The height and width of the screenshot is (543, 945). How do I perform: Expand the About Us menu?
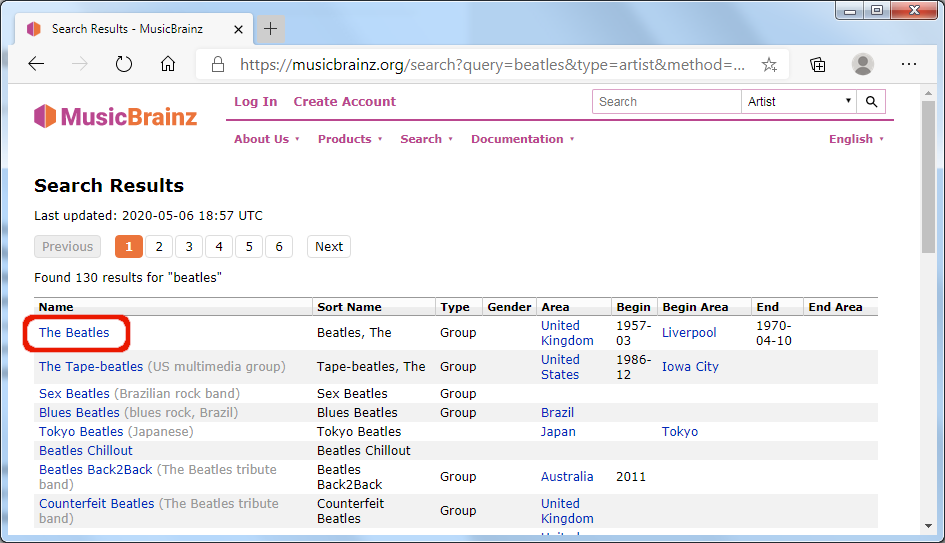coord(266,139)
